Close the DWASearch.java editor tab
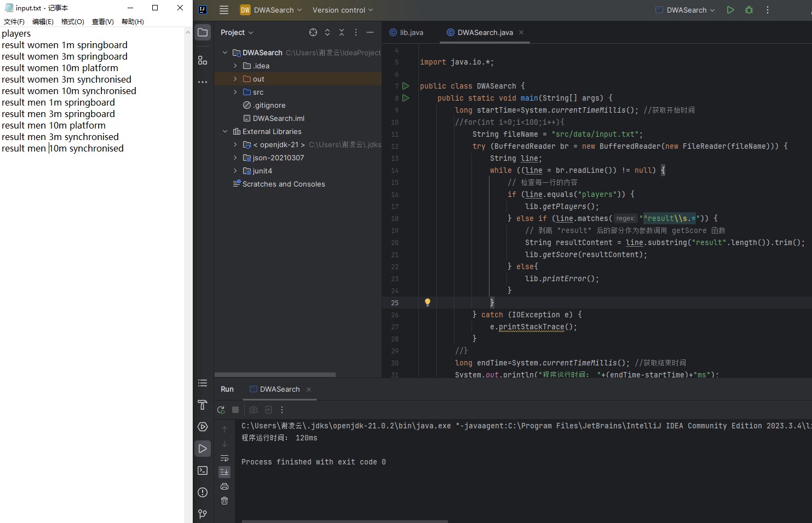Image resolution: width=812 pixels, height=523 pixels. (x=521, y=32)
